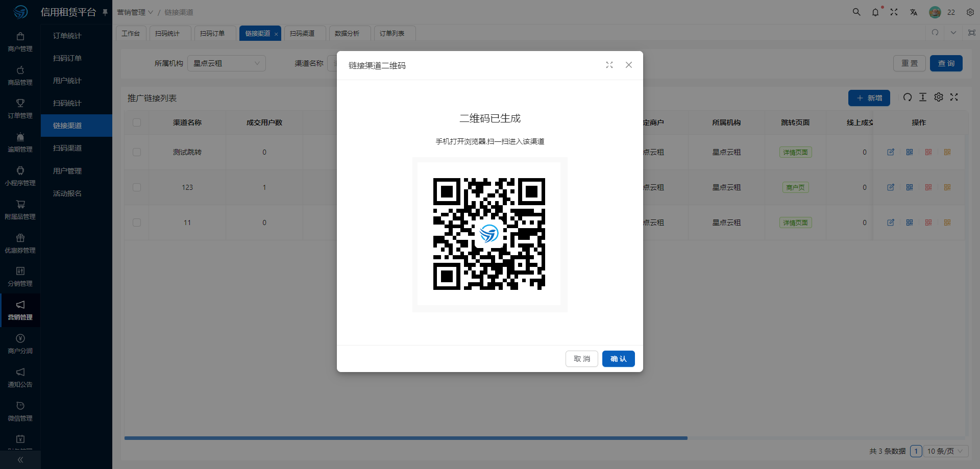Collapse the sidebar with the double chevron
Image resolution: width=980 pixels, height=469 pixels.
tap(20, 460)
